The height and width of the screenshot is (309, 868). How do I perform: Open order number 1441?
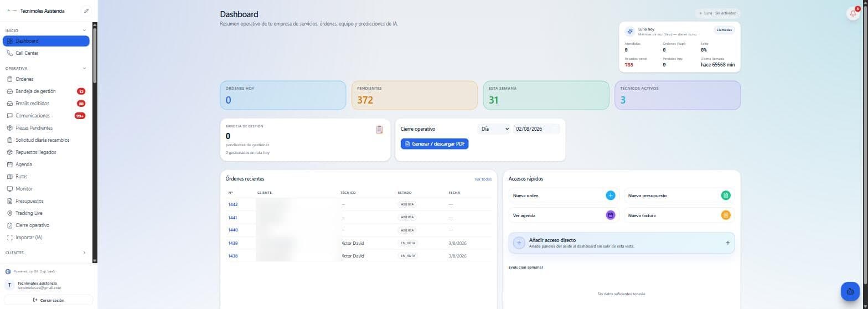pos(233,218)
